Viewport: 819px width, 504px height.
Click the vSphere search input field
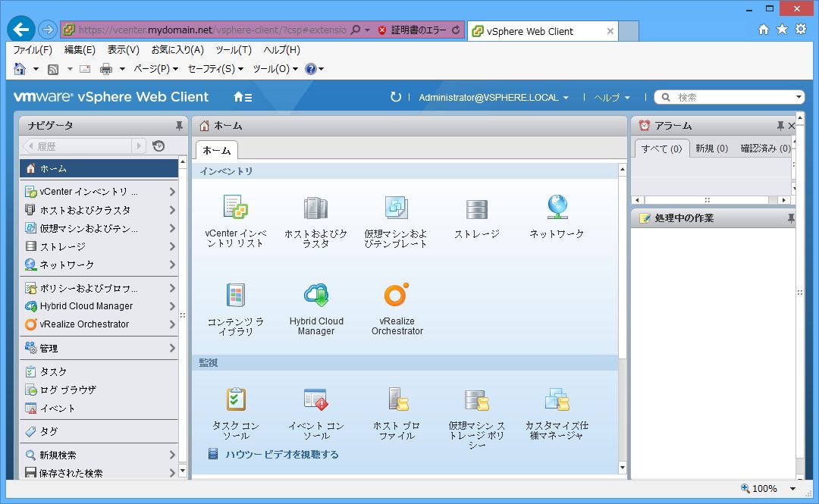(x=731, y=97)
